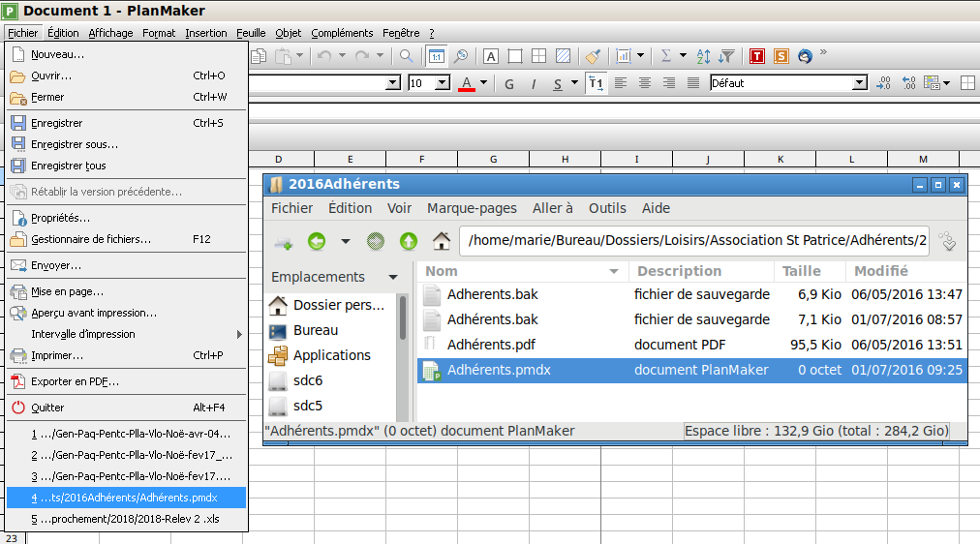Open the Défaut style dropdown
The width and height of the screenshot is (980, 544).
click(860, 83)
